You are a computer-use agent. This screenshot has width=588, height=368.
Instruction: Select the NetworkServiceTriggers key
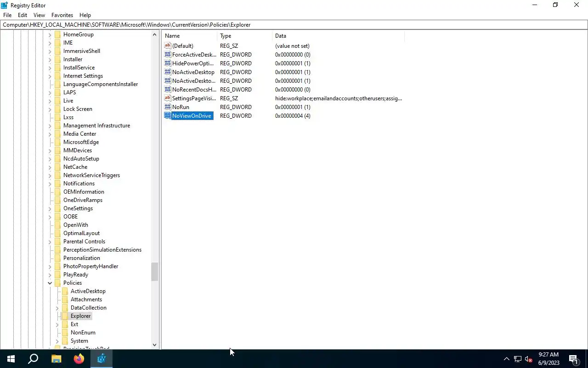click(91, 175)
